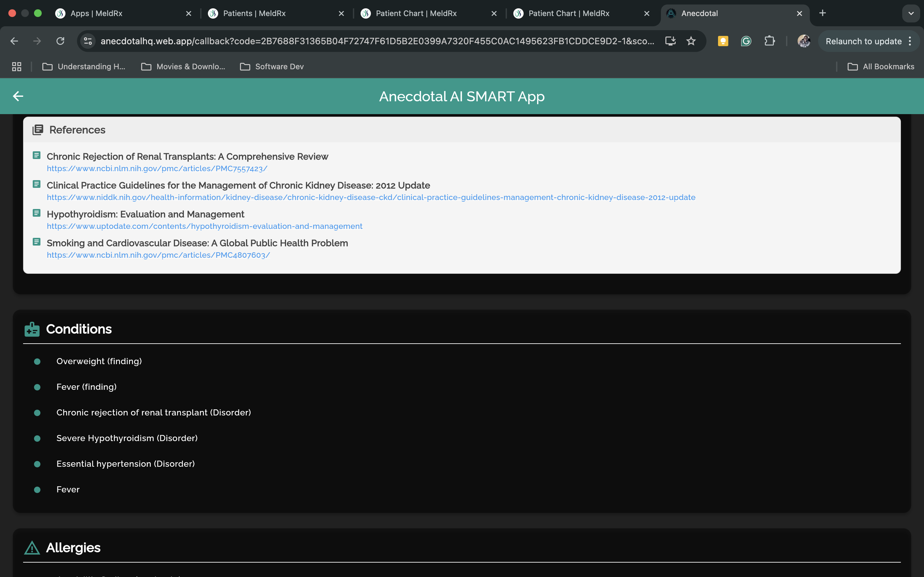
Task: Click the Allergies warning triangle icon
Action: coord(32,548)
